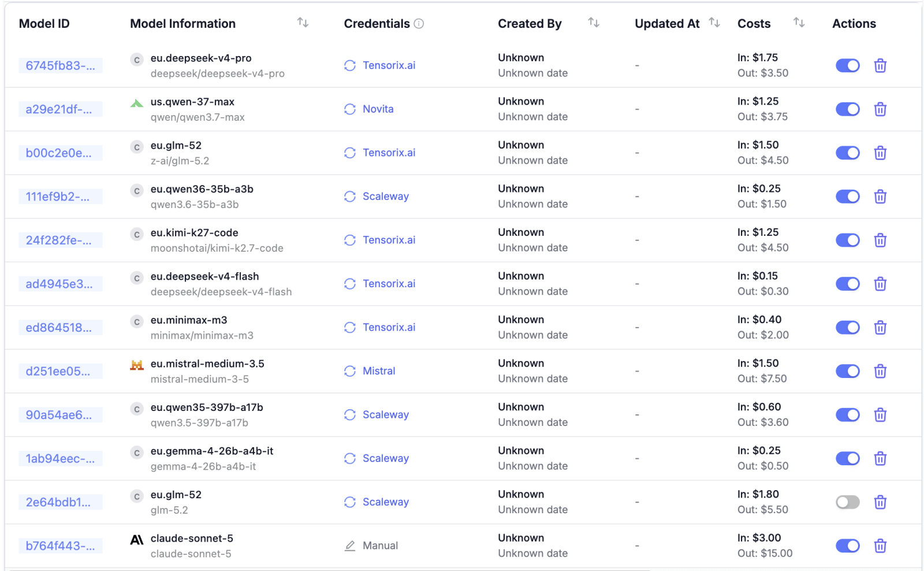The height and width of the screenshot is (571, 924).
Task: Click the 'Out: $15.00' cost text
Action: (765, 554)
